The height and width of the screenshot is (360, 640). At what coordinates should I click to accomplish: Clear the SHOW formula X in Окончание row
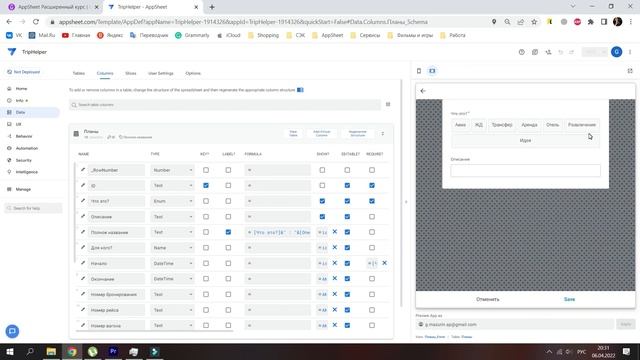(335, 279)
